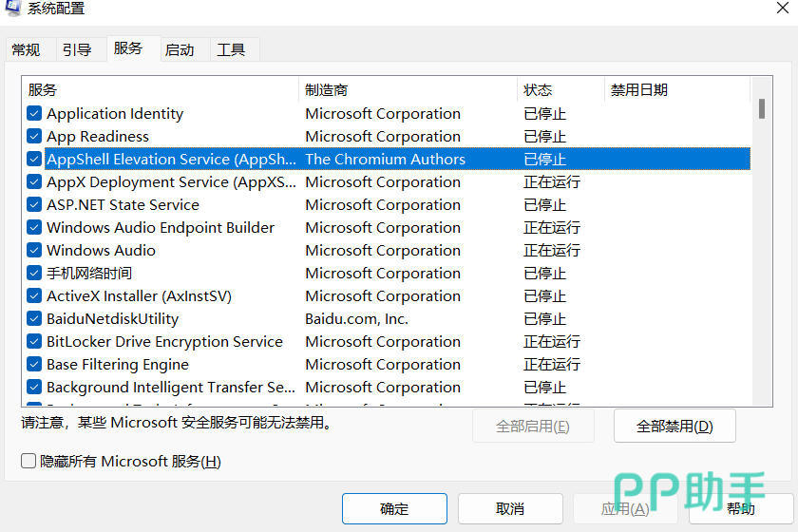This screenshot has height=532, width=798.
Task: Click 正在运行 status for AppX Deployment Service
Action: [552, 181]
